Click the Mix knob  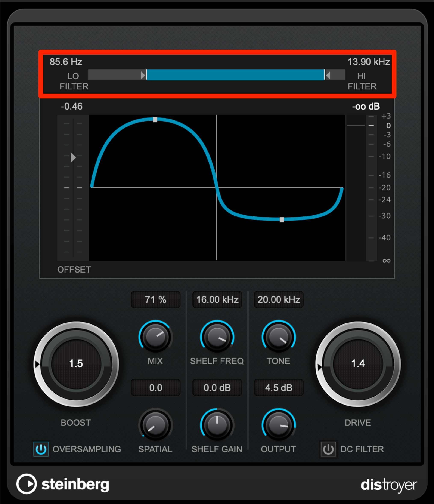(156, 337)
